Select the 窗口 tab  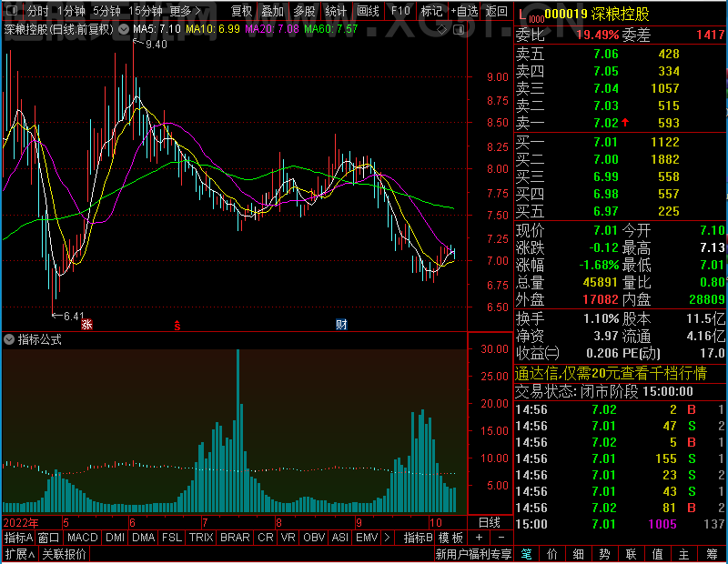(x=49, y=538)
